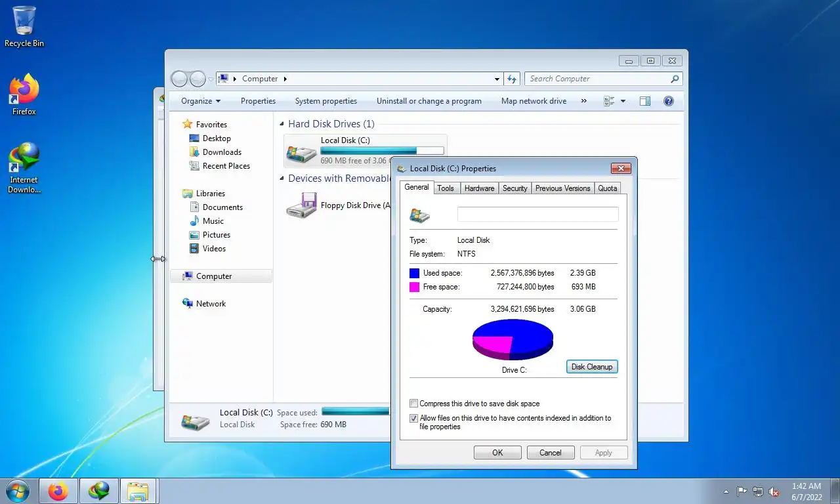Click the breadcrumb arrow after Computer
Viewport: 840px width, 504px height.
point(285,79)
